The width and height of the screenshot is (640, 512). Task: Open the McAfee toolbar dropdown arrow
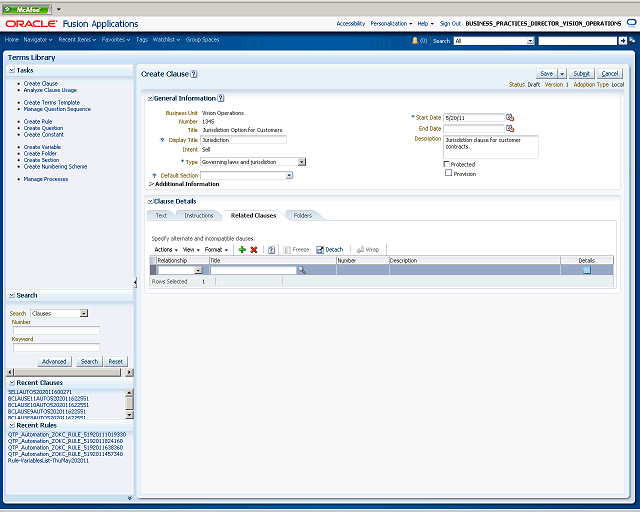click(59, 9)
